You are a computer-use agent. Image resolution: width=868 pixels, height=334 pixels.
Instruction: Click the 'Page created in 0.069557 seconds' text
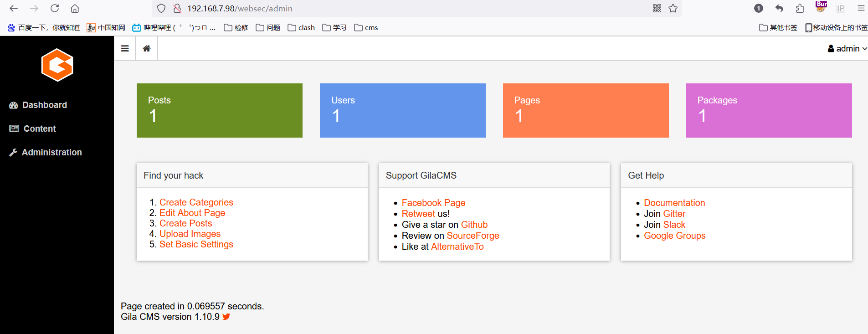point(192,306)
